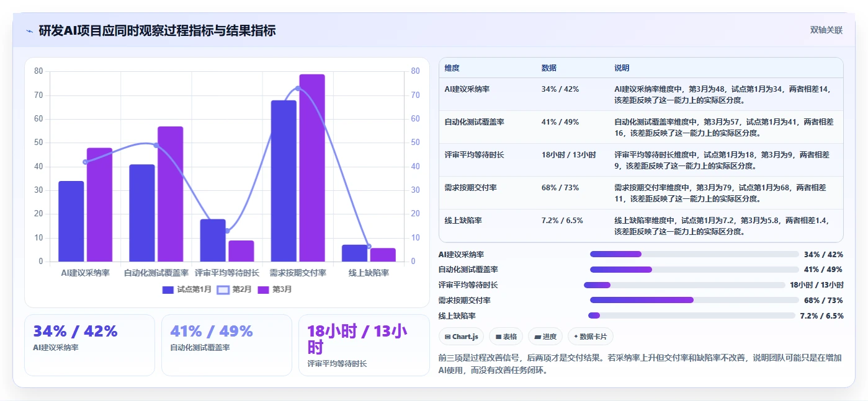The height and width of the screenshot is (401, 868).
Task: Click the 试点第1月 bar for 评审平均等待时长
Action: pos(213,240)
